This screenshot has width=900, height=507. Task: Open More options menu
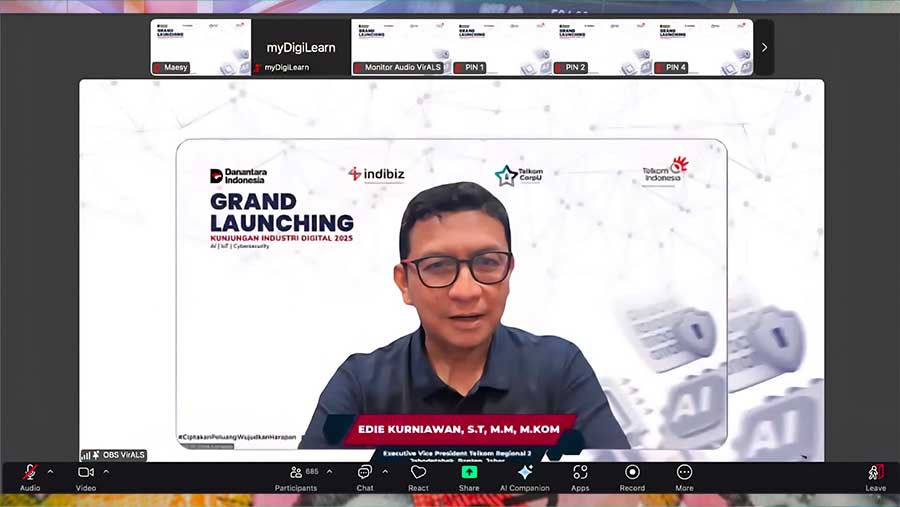[x=684, y=478]
